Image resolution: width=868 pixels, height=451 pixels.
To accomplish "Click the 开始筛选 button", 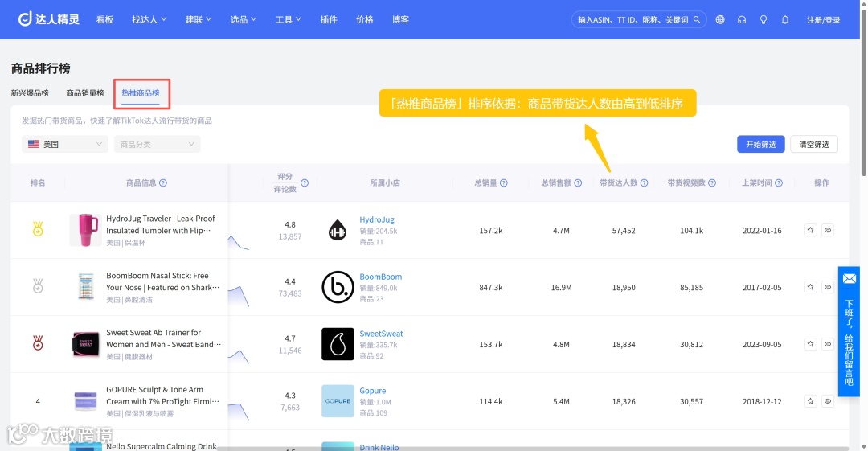I will [x=760, y=144].
